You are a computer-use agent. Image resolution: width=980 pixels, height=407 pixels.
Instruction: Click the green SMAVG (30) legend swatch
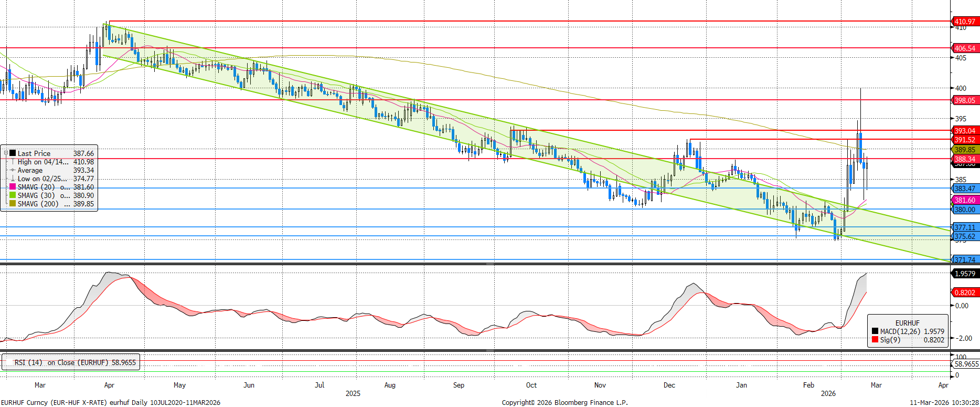13,195
